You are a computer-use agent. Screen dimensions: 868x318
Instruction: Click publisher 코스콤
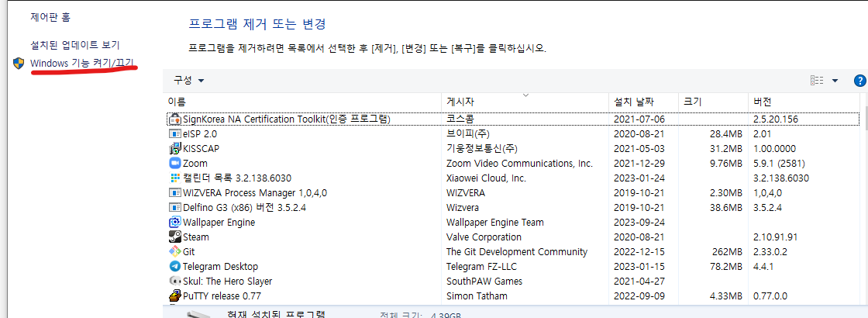point(460,119)
